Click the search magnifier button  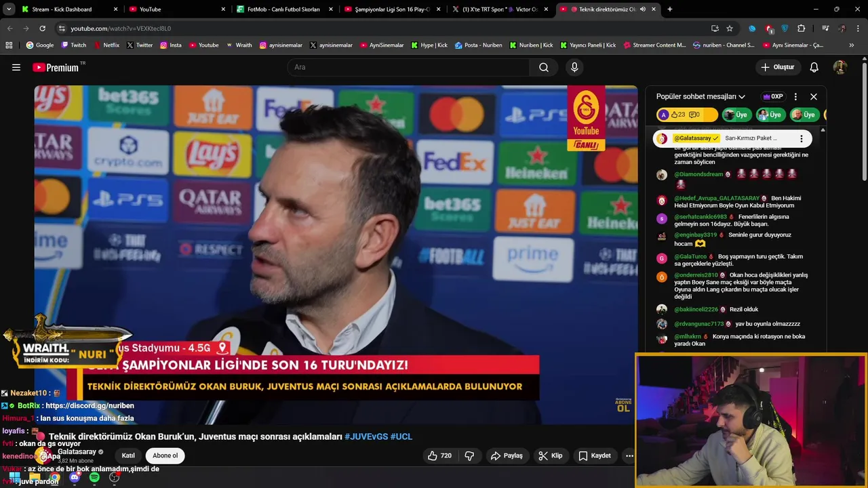(544, 67)
